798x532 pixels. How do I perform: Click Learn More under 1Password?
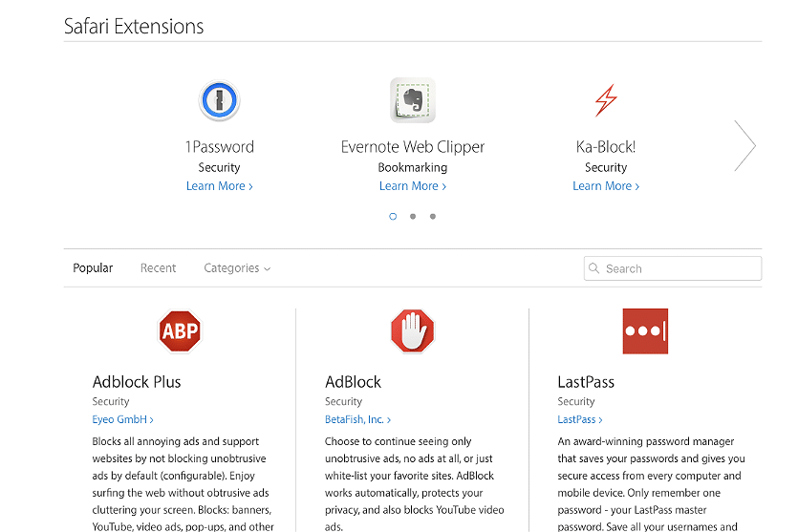pyautogui.click(x=220, y=186)
